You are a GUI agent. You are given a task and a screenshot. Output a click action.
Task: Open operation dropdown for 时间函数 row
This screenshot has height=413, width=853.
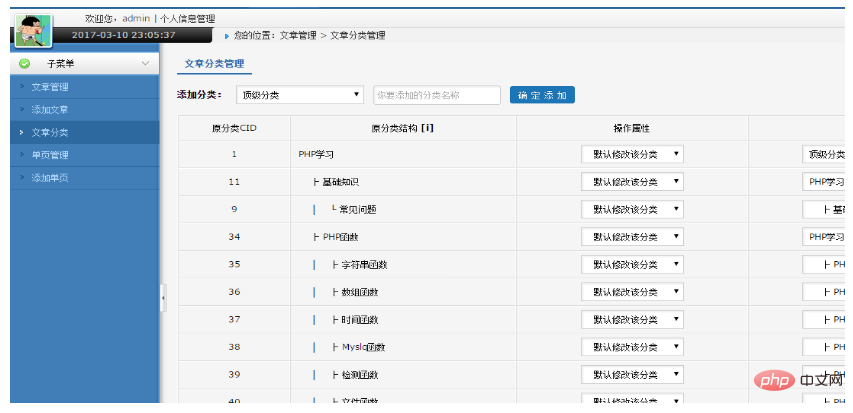(x=632, y=319)
